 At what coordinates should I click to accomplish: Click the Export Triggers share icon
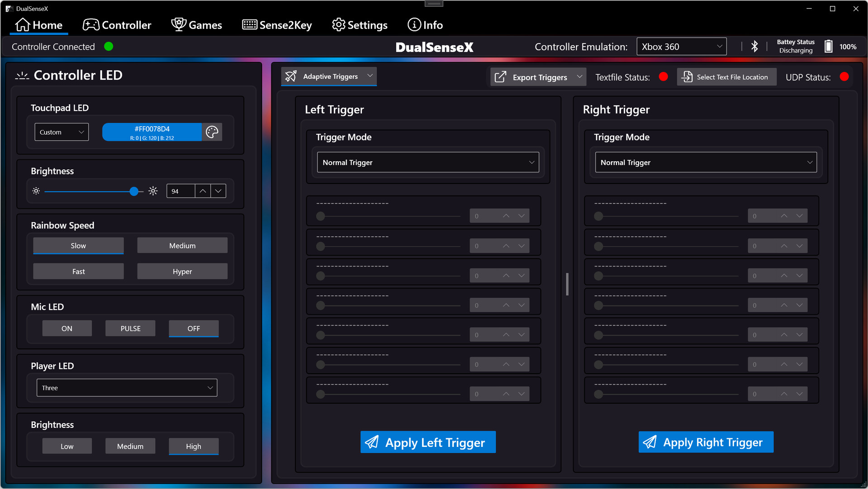click(x=500, y=77)
